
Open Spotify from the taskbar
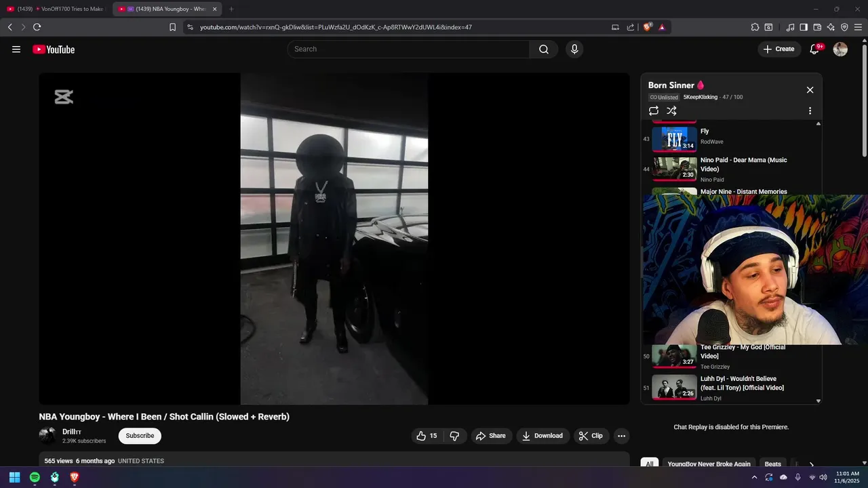pyautogui.click(x=35, y=477)
